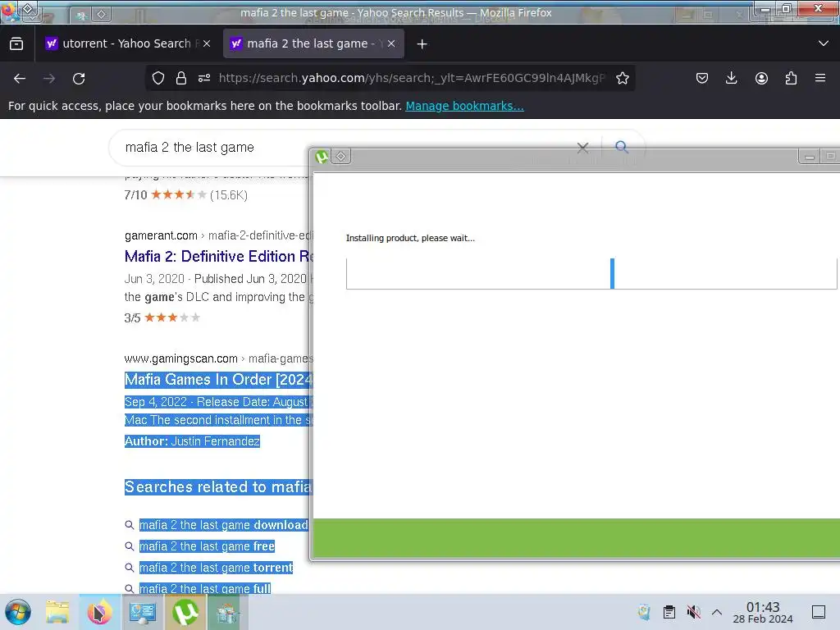Image resolution: width=840 pixels, height=630 pixels.
Task: Click the address bar URL field
Action: pos(412,78)
